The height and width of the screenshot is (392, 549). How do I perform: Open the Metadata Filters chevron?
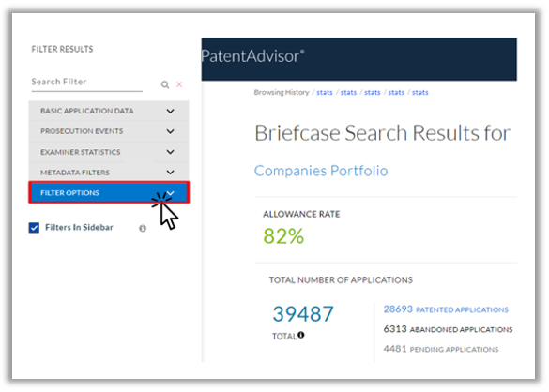tap(170, 173)
